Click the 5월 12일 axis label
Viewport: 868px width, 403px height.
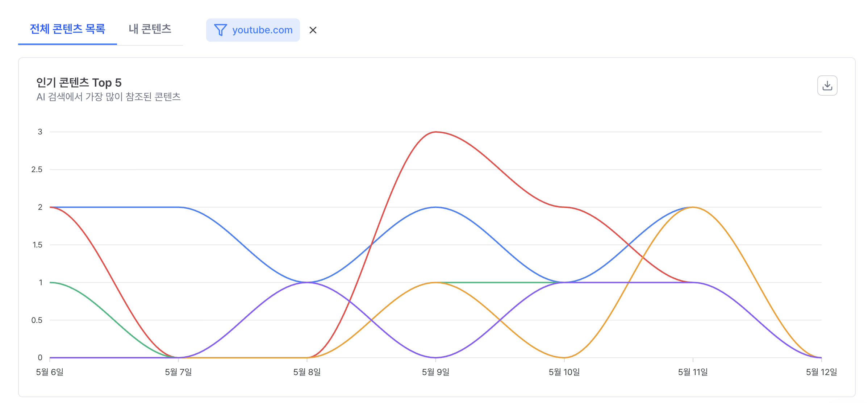click(821, 372)
